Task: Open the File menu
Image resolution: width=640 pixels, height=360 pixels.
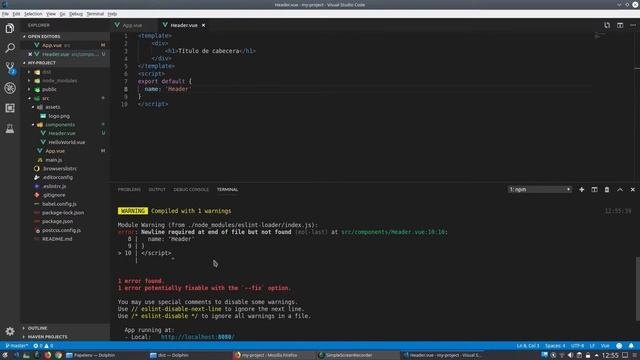Action: [5, 14]
